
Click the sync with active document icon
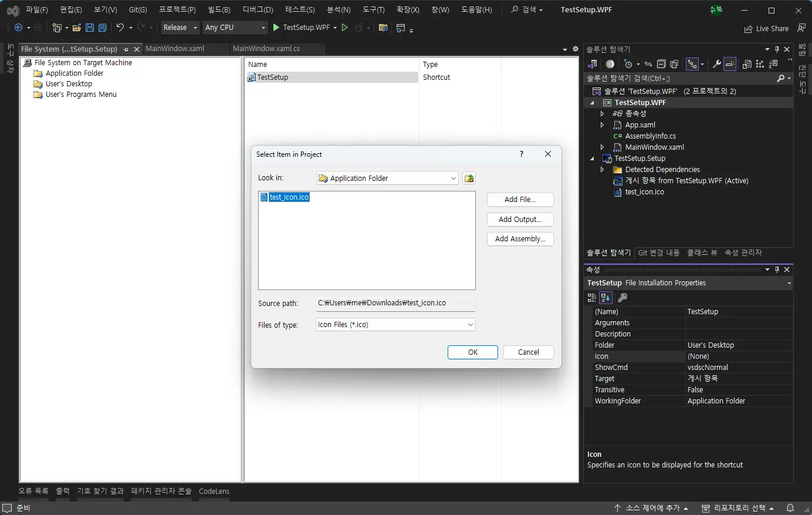pyautogui.click(x=648, y=64)
